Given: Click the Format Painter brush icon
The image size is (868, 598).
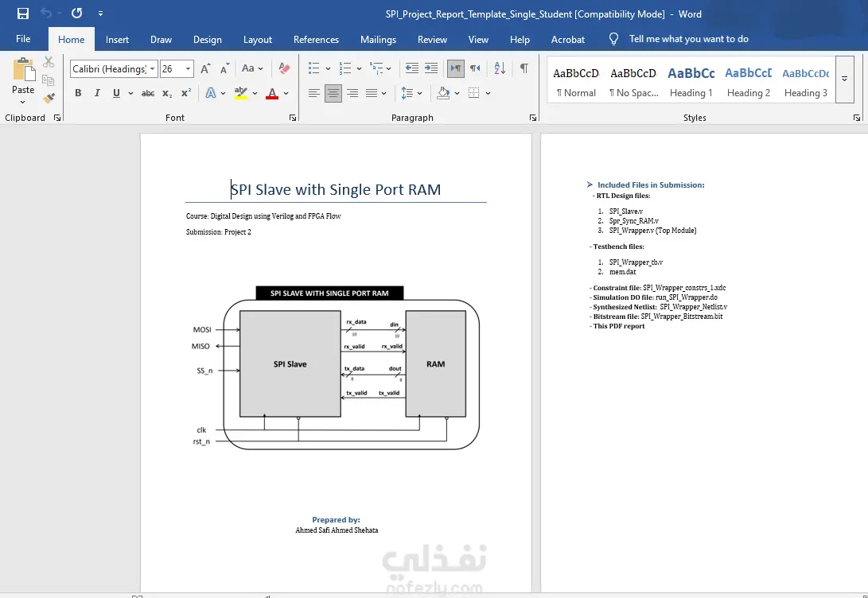Looking at the screenshot, I should [x=49, y=99].
